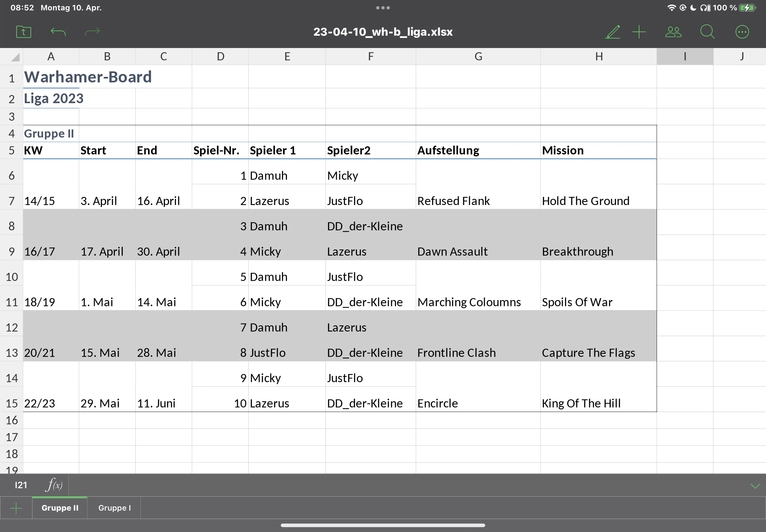Image resolution: width=766 pixels, height=532 pixels.
Task: Open the more options ellipsis menu
Action: point(742,32)
